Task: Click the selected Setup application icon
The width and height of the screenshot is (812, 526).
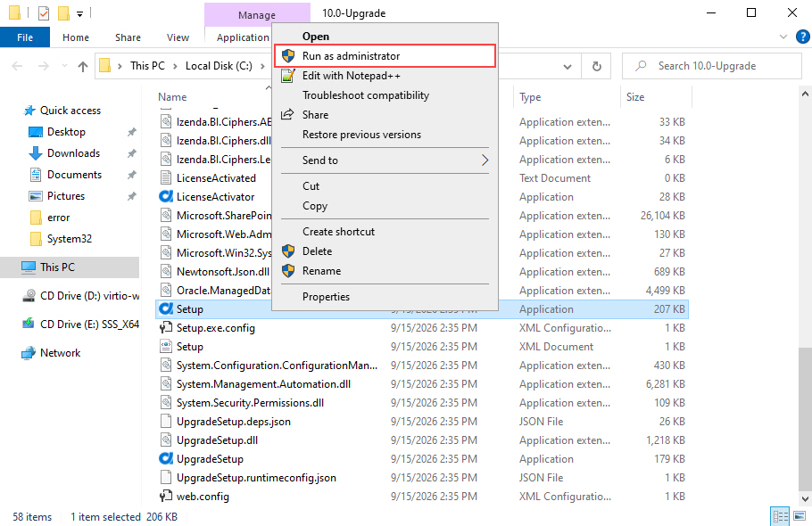Action: pyautogui.click(x=166, y=308)
